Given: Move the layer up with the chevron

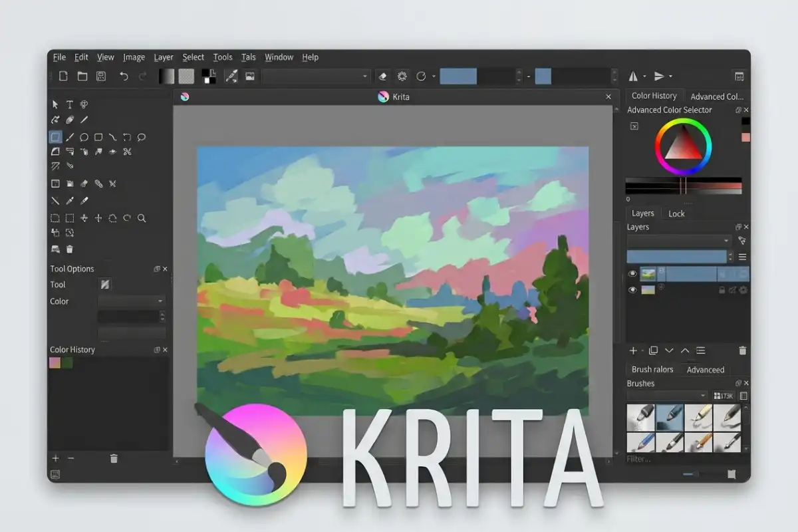Looking at the screenshot, I should tap(685, 350).
